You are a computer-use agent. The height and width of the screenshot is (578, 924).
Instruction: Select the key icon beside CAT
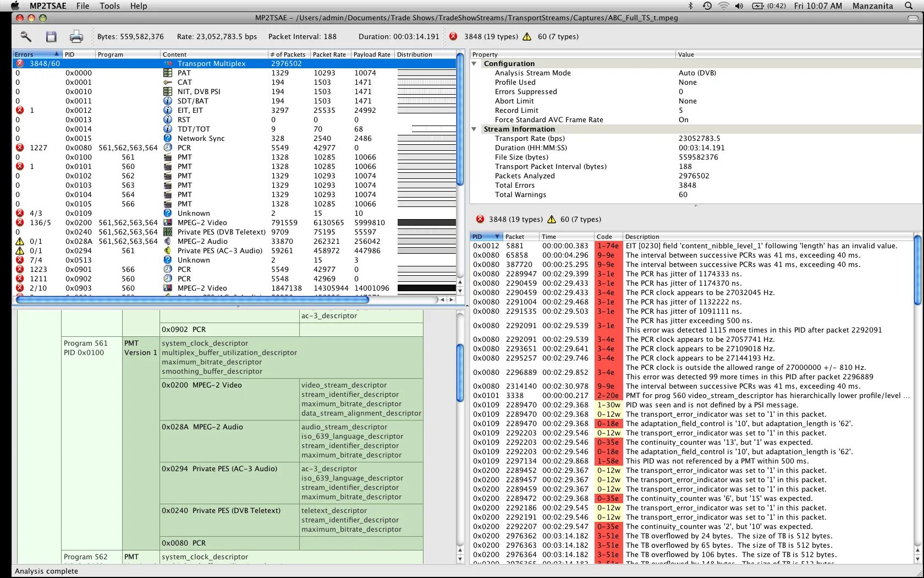(x=168, y=82)
